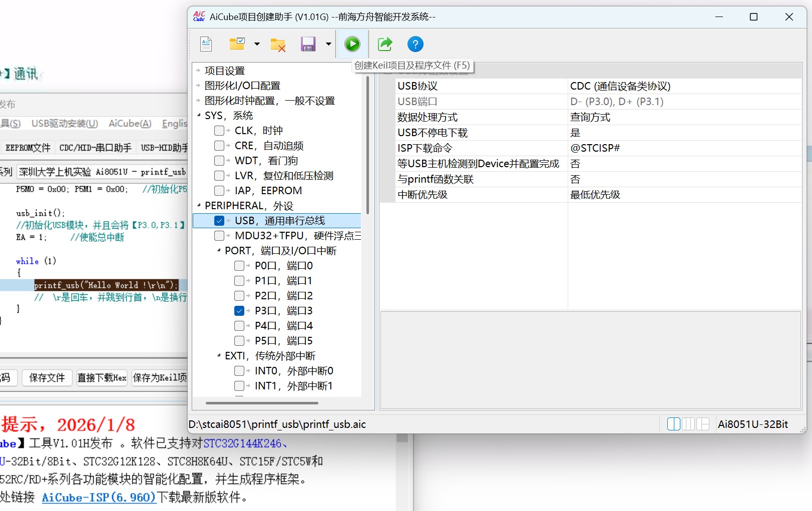Viewport: 812px width, 511px height.
Task: Create Keil project with the green run icon
Action: tap(352, 44)
